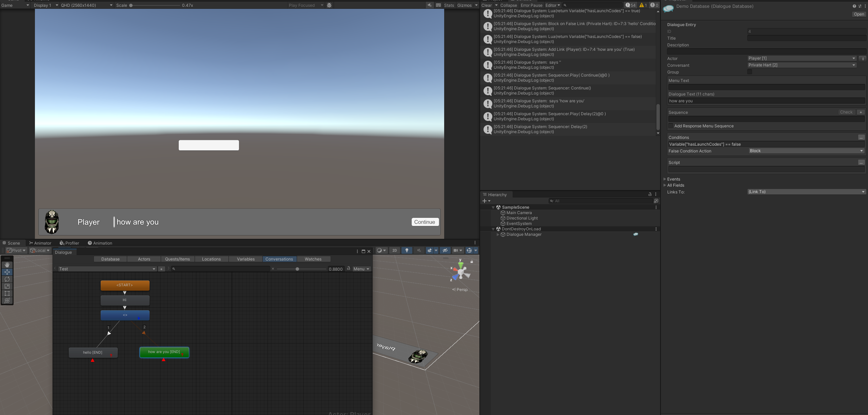Toggle hidden objects visibility in Scene toolbar
Screen dimensions: 868x415
(x=445, y=250)
